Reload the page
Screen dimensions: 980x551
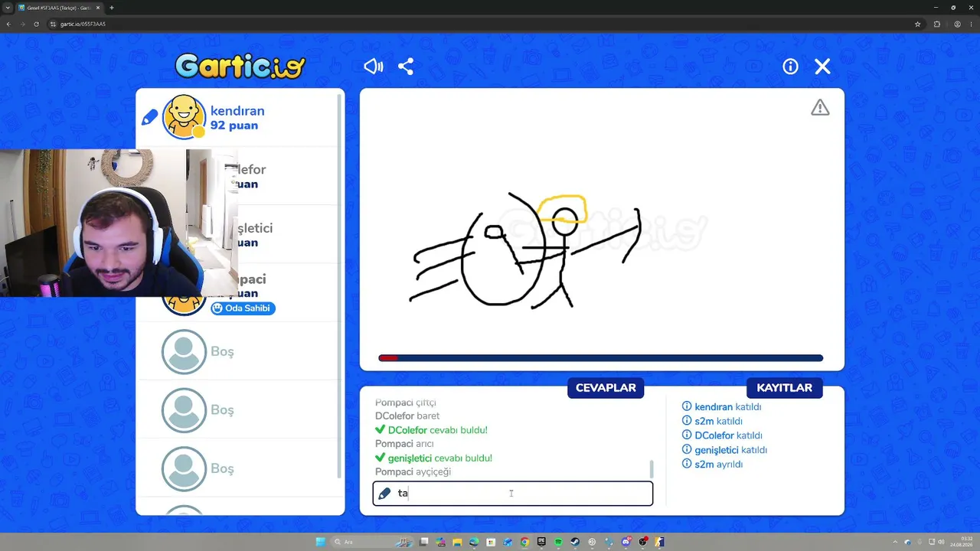pyautogui.click(x=36, y=24)
